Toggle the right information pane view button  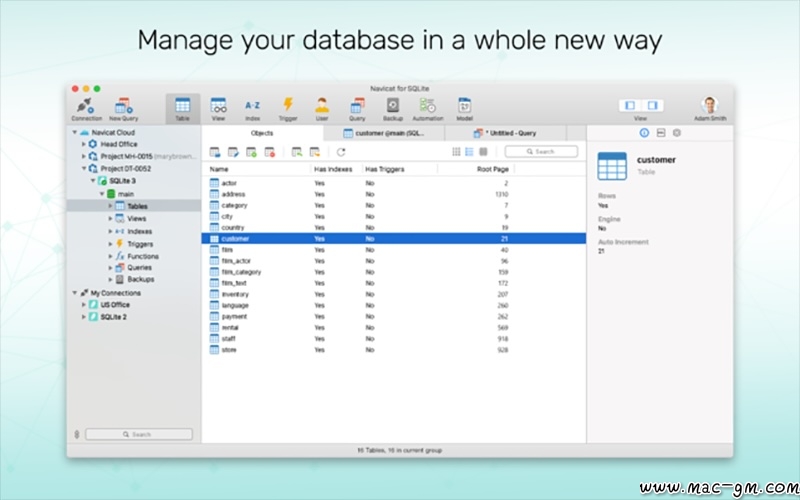653,106
